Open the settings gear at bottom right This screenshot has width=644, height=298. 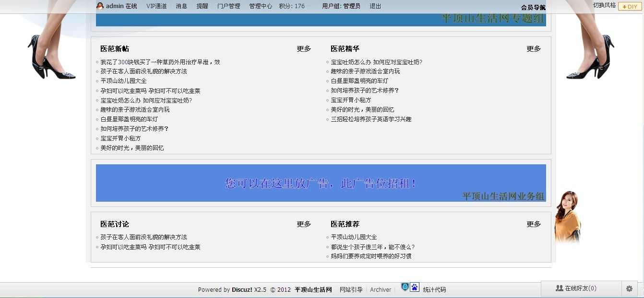tap(630, 288)
